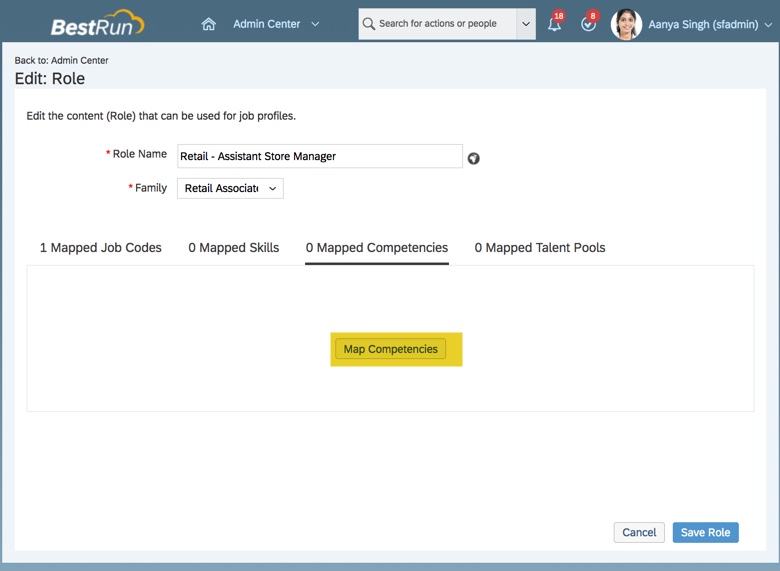This screenshot has width=780, height=571.
Task: Switch to the 0 Mapped Skills tab
Action: 234,247
